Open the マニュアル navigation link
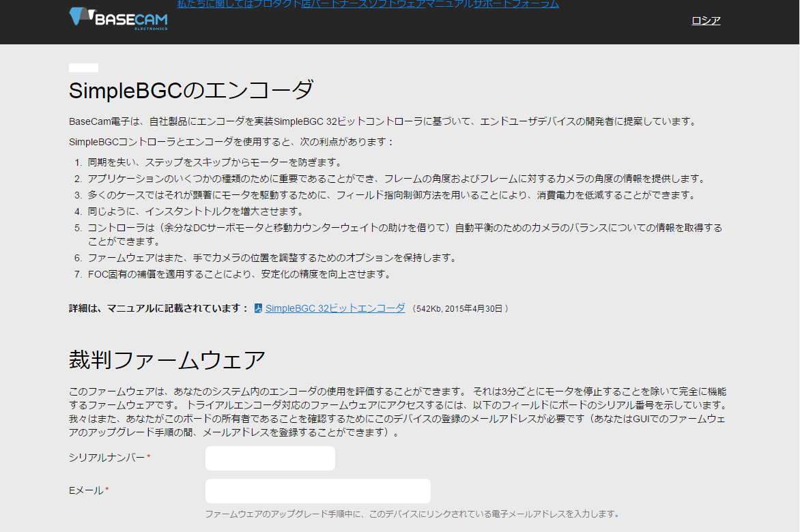The height and width of the screenshot is (532, 800). tap(449, 4)
